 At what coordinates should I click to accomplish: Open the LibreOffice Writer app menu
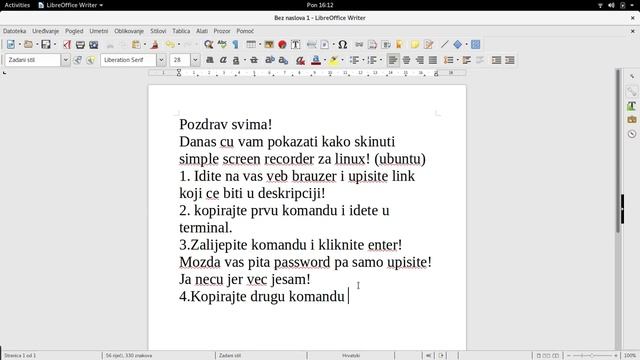coord(71,5)
